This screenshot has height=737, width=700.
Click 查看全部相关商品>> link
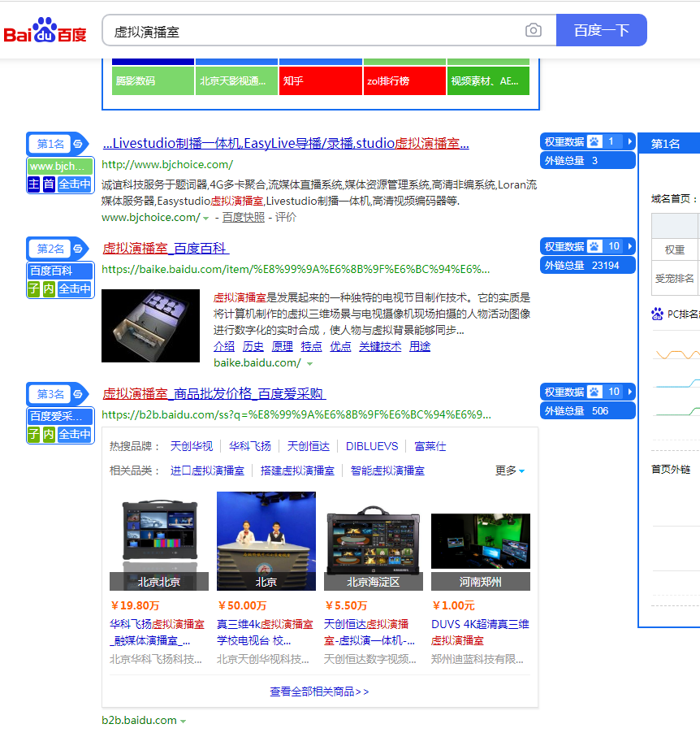[319, 691]
